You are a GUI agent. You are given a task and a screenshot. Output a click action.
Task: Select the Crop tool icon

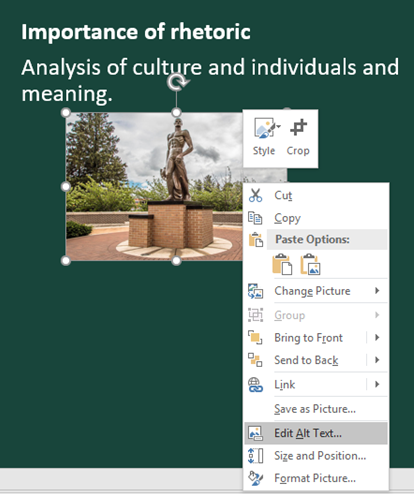[x=298, y=127]
